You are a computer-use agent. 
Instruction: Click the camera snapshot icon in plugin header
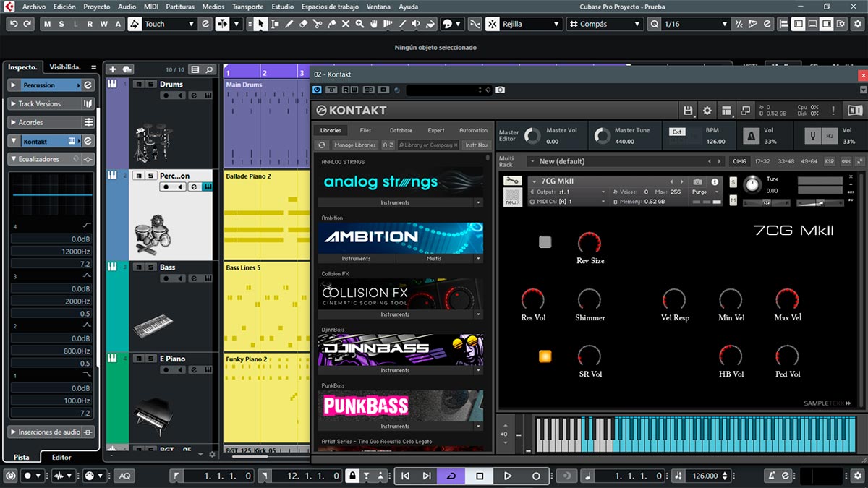click(x=501, y=90)
